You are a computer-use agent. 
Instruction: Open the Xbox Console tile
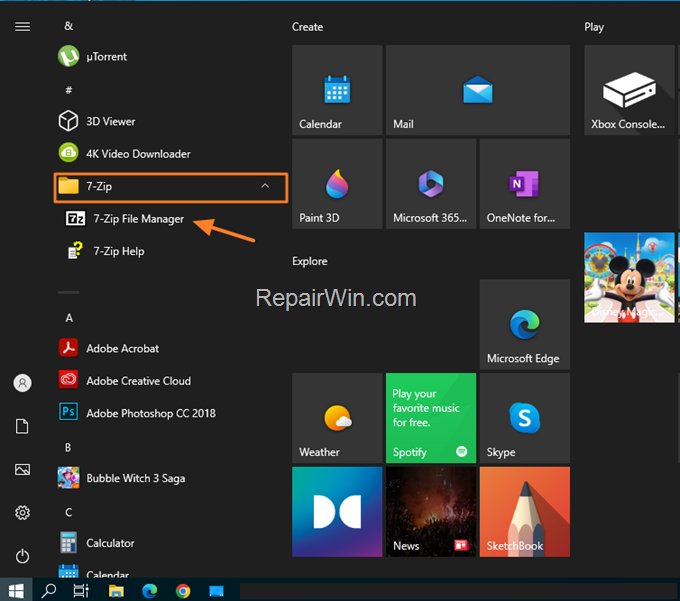(x=629, y=90)
